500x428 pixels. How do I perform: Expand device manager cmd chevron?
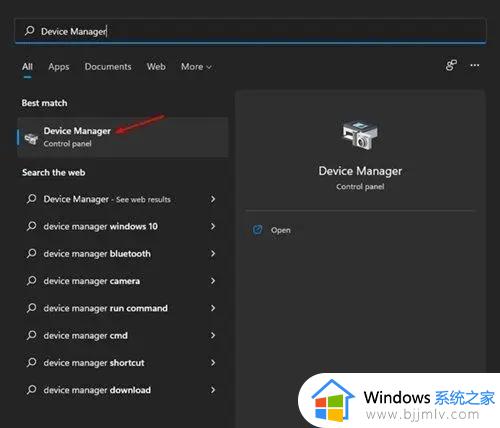(213, 335)
